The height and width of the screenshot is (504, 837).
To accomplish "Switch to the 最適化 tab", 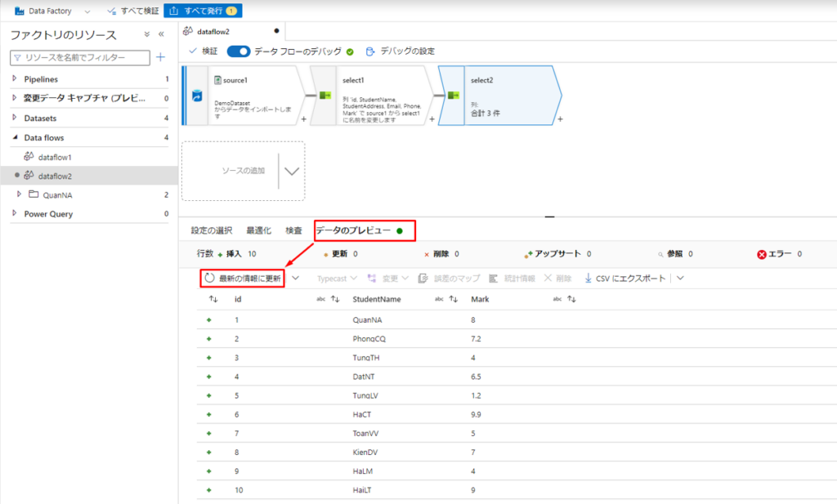I will point(259,230).
